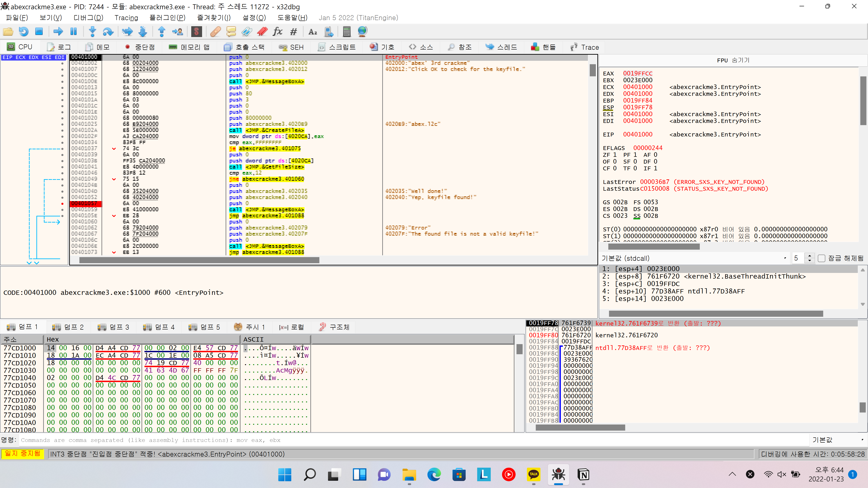Click the intermodular calls icon
The height and width of the screenshot is (488, 868).
(328, 32)
